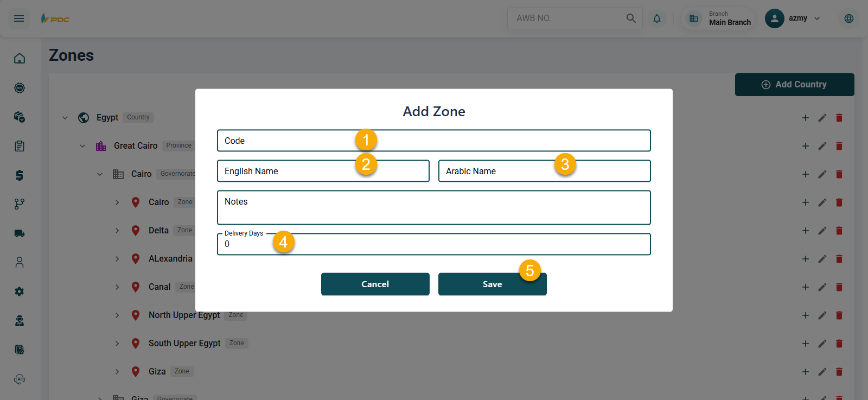
Task: Edit the Egypt country row
Action: [822, 118]
